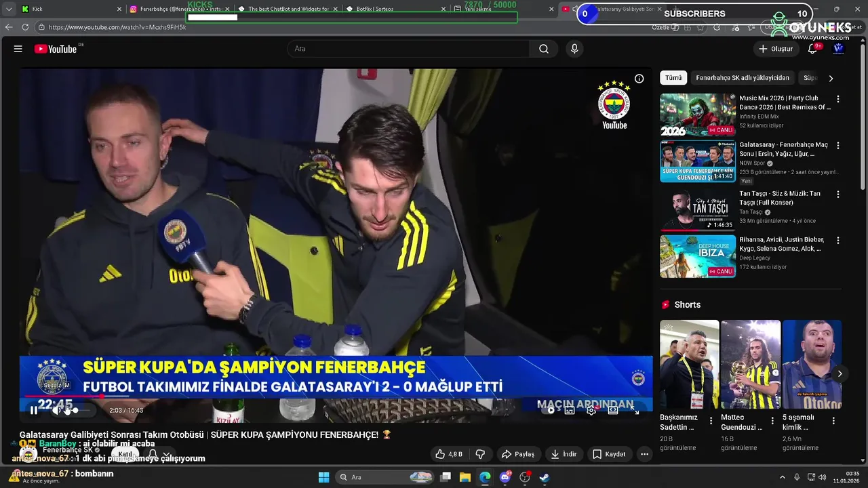Screen dimensions: 868x488
Task: Open Galatasaray - Fenerbahçe Maç Sonu video
Action: click(698, 161)
